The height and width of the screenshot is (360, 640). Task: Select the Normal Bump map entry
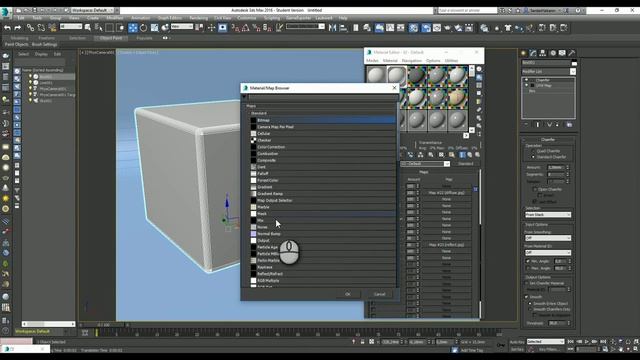tap(322, 234)
